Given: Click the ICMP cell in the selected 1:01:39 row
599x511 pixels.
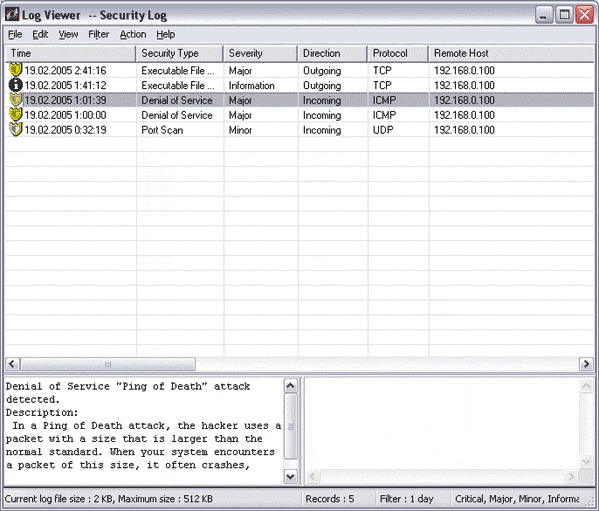Looking at the screenshot, I should pos(385,100).
